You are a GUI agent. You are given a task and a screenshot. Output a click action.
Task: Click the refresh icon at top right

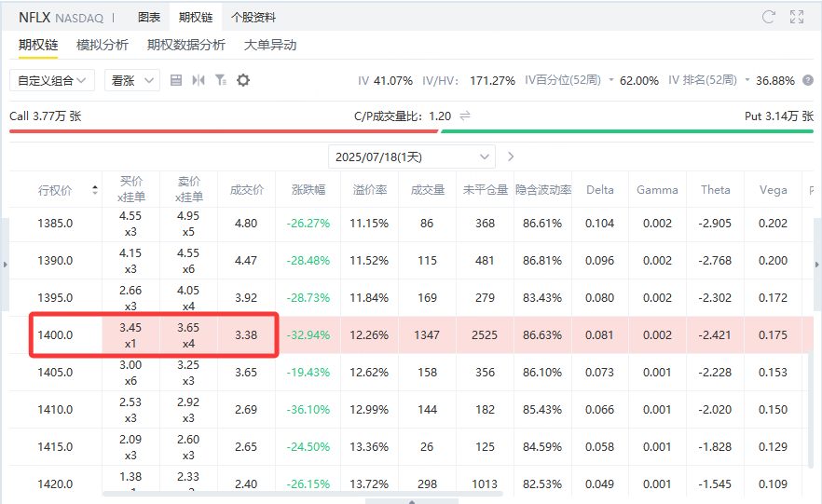pyautogui.click(x=768, y=17)
